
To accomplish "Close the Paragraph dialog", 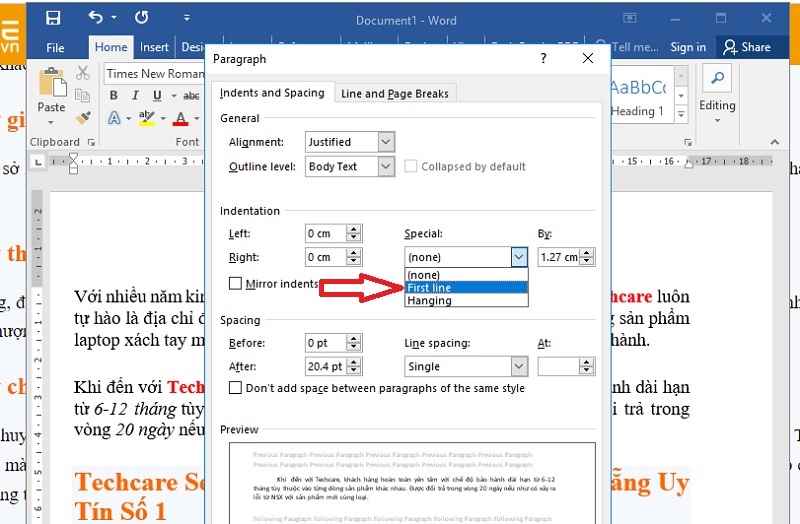I will 588,58.
